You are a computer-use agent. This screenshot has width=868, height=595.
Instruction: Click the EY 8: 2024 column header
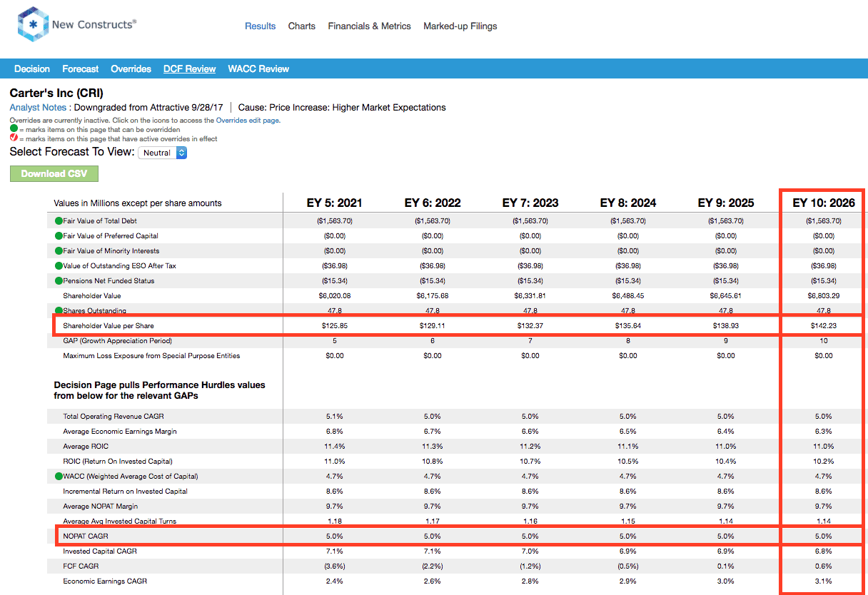click(x=627, y=203)
